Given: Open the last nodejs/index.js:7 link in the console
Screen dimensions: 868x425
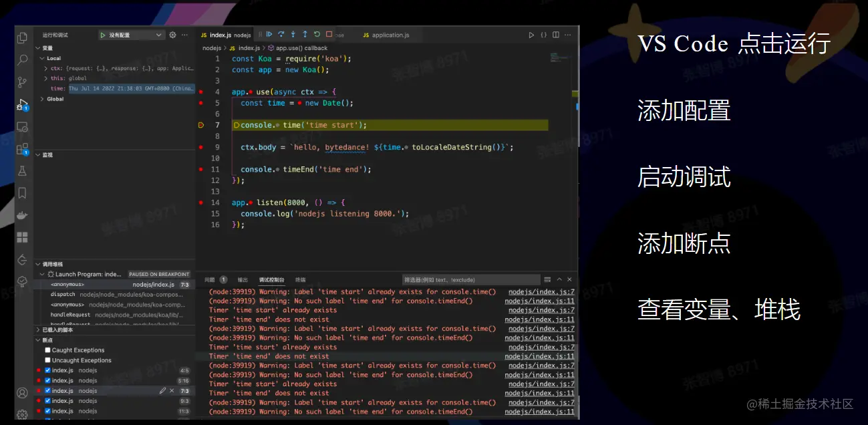Looking at the screenshot, I should coord(541,403).
